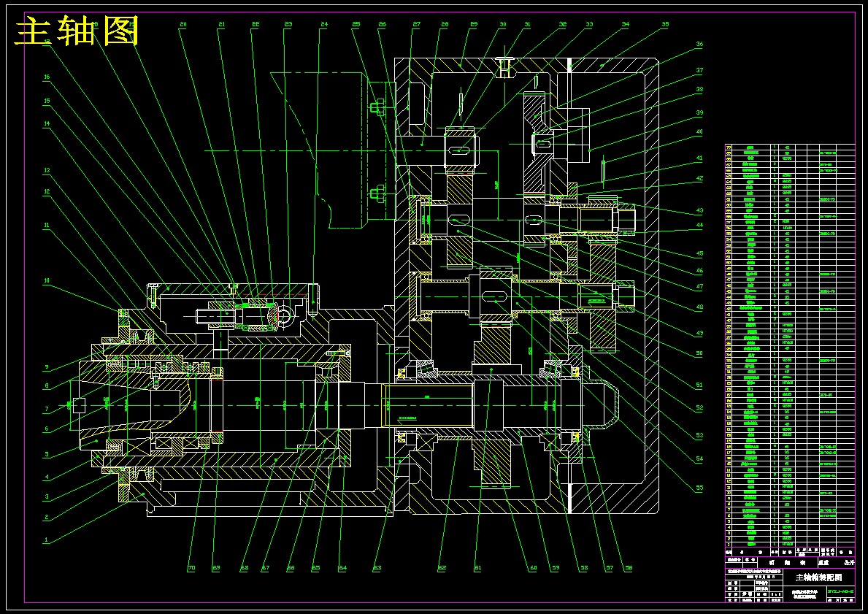Screen dimensions: 868x614
Task: Pick part callout number 42
Action: click(699, 178)
